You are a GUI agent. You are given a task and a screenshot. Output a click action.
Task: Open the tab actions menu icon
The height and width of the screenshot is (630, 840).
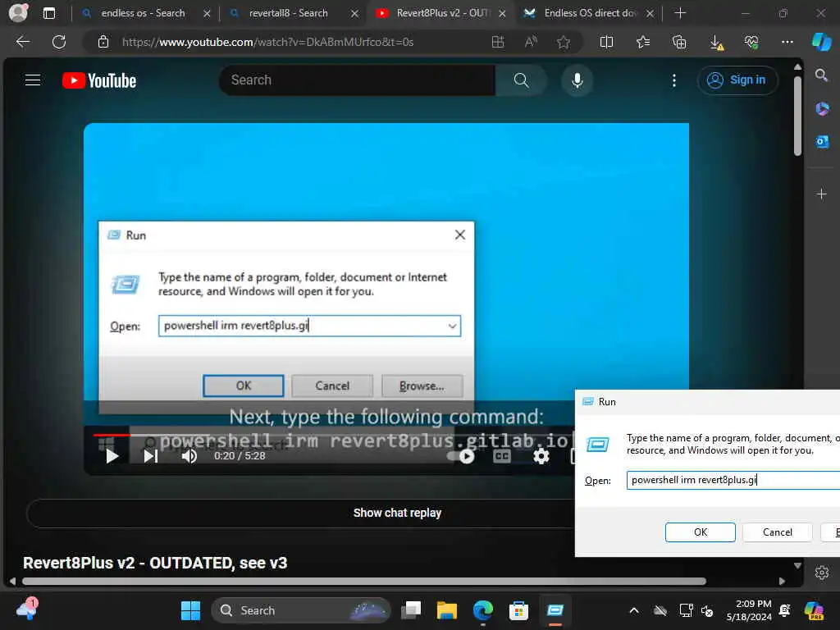(48, 13)
